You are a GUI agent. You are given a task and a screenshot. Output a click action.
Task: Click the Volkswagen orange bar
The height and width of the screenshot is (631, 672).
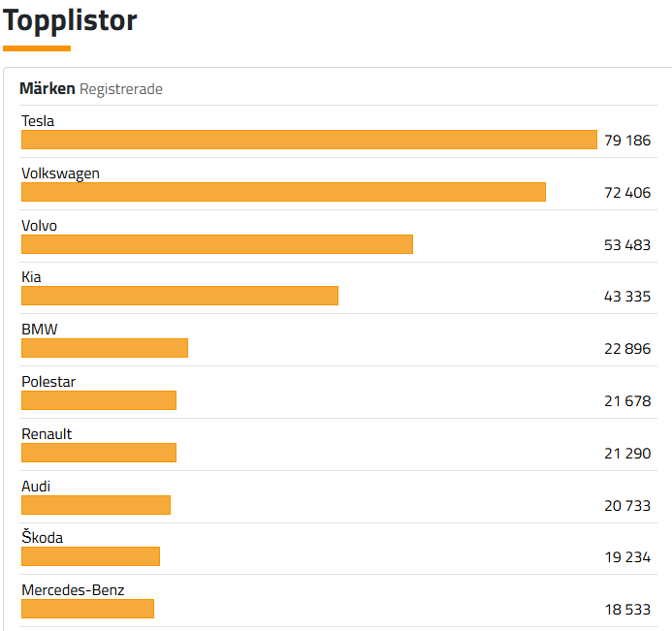[283, 192]
